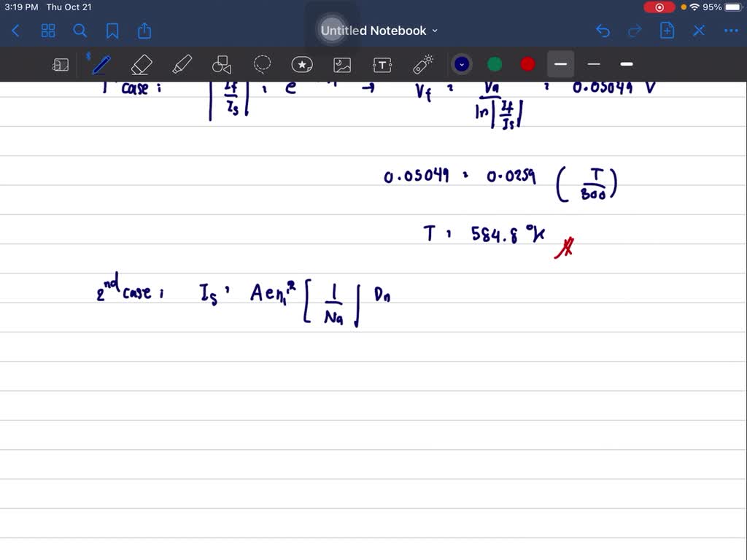Select the Text box tool
Screen dimensions: 747x560
[x=382, y=65]
